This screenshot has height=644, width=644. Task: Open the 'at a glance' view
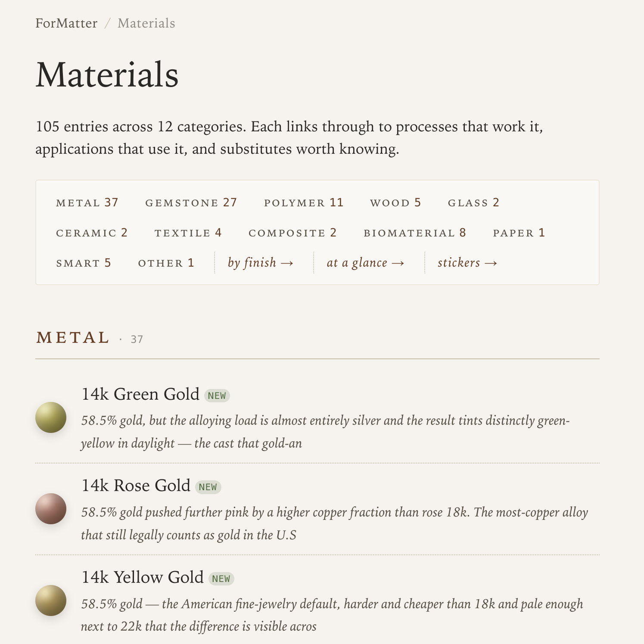point(366,262)
